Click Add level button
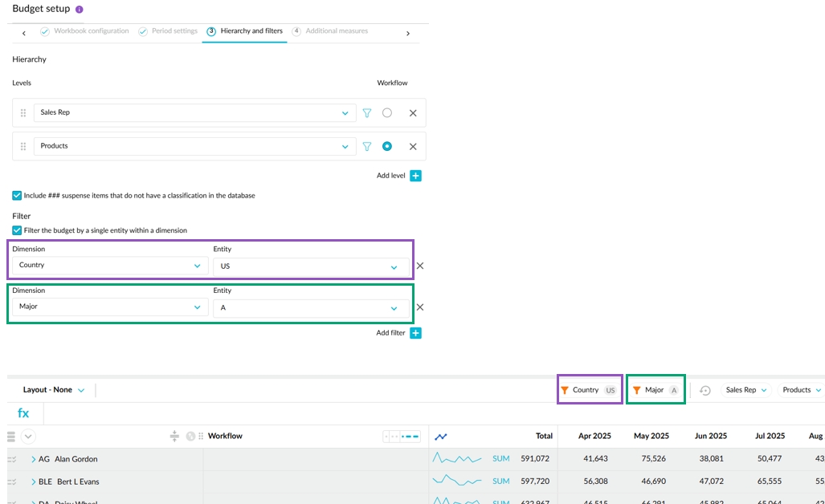Viewport: 825px width, 504px height. click(415, 176)
